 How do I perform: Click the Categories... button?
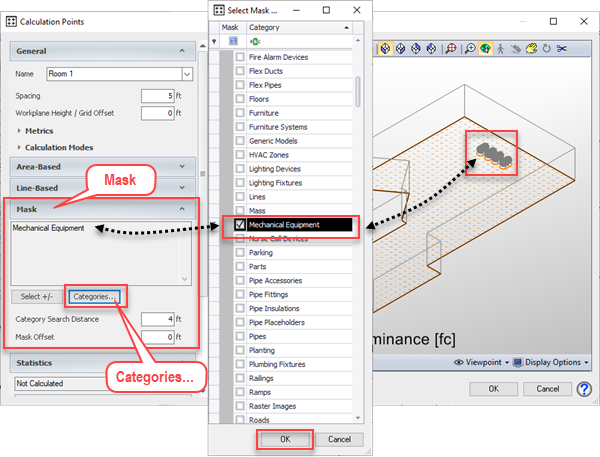[x=96, y=297]
